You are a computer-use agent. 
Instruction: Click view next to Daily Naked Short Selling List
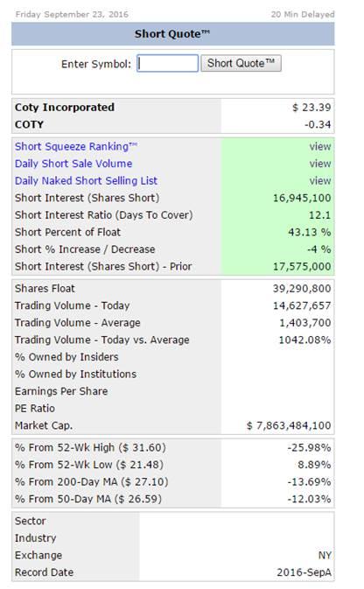320,180
